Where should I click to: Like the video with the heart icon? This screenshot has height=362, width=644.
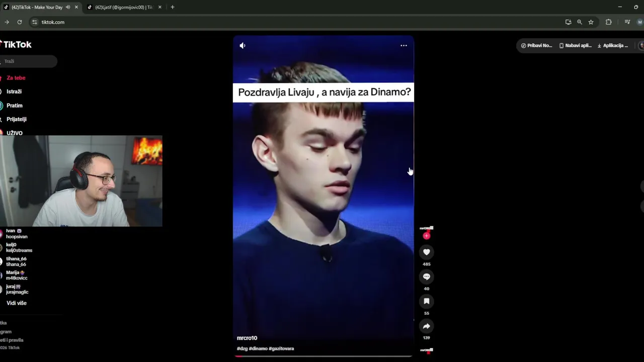pyautogui.click(x=427, y=252)
